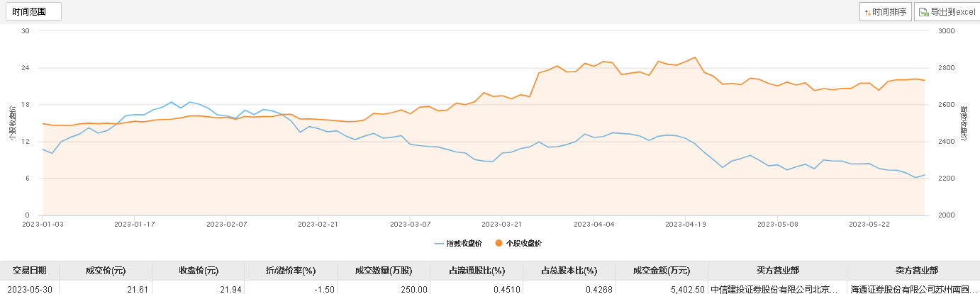Screen dimensions: 980x294
Task: Open the 时间范围 dropdown
Action: (x=33, y=12)
